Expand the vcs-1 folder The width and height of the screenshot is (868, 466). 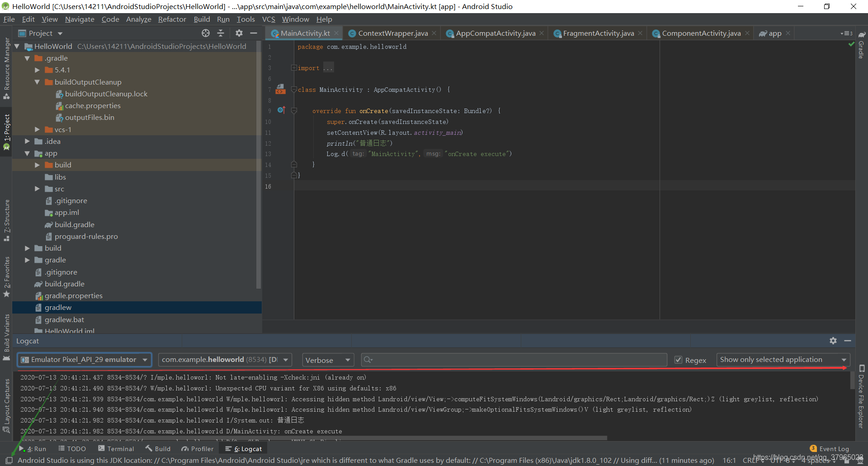coord(38,129)
